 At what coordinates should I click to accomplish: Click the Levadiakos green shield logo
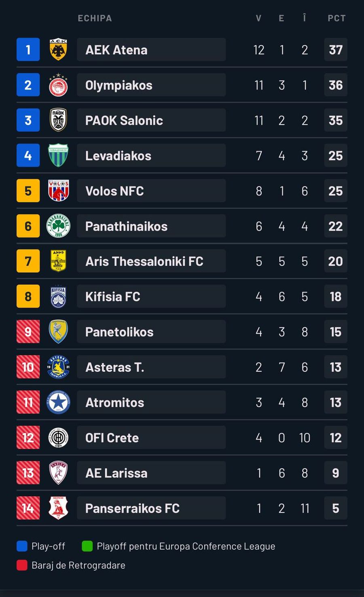[x=58, y=155]
